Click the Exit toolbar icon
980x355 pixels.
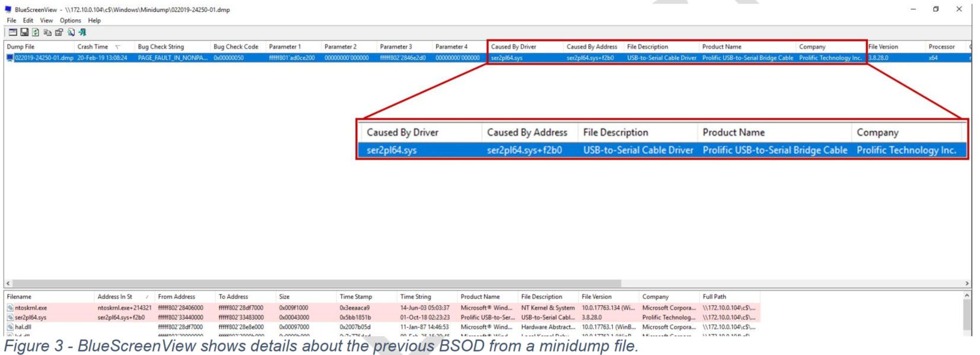click(x=82, y=32)
